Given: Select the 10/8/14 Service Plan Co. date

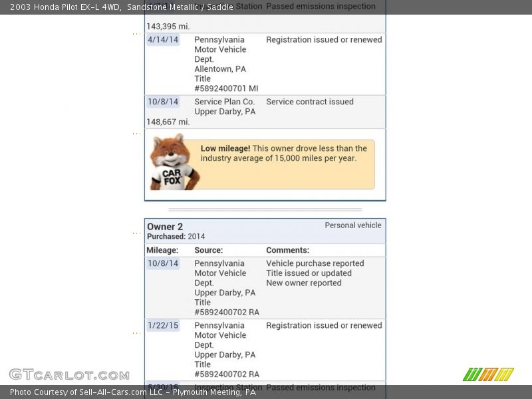Looking at the screenshot, I should point(163,102).
